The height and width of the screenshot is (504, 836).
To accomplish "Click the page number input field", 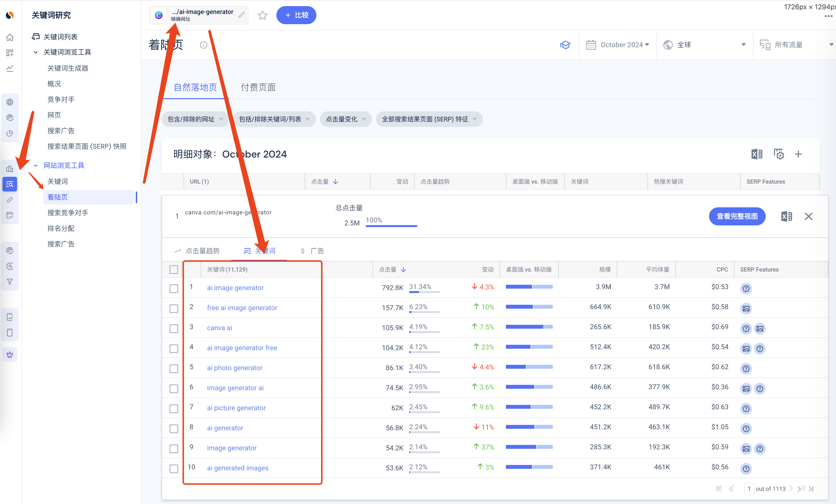I will click(749, 489).
